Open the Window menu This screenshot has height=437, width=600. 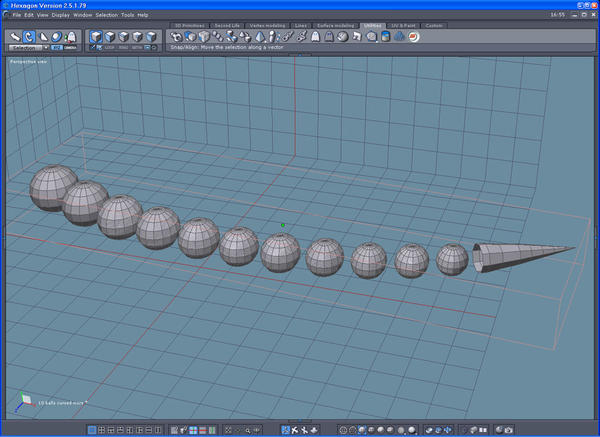click(83, 15)
